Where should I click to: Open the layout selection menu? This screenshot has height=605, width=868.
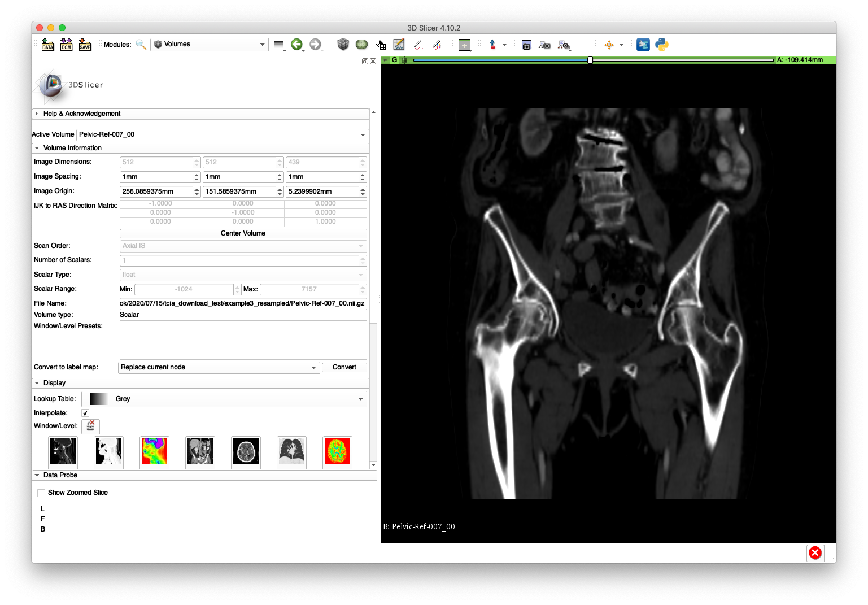tap(464, 45)
